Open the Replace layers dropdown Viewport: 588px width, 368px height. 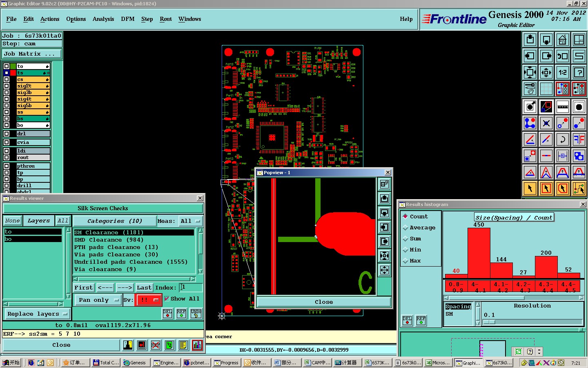tap(37, 314)
